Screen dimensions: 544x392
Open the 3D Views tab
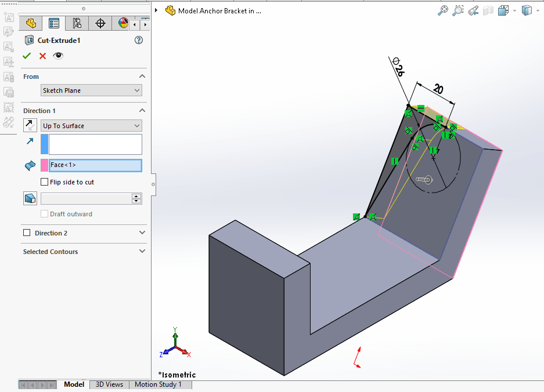[x=109, y=384]
